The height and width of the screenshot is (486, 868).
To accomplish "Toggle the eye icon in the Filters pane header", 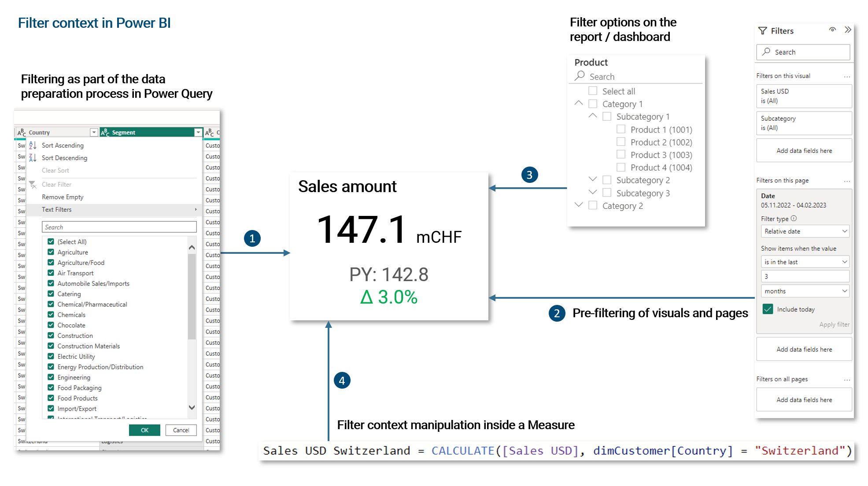I will click(x=832, y=30).
